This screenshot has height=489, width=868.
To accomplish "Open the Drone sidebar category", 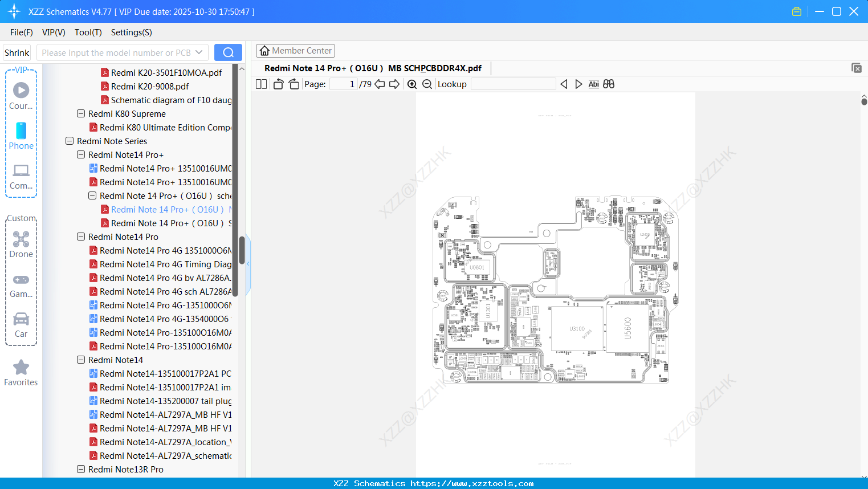I will click(21, 244).
